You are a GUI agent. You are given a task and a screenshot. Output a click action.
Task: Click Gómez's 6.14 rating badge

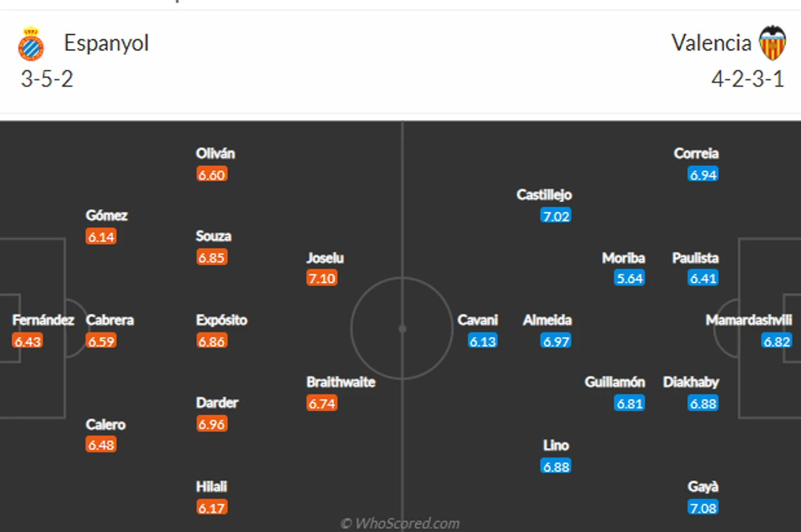tap(101, 236)
